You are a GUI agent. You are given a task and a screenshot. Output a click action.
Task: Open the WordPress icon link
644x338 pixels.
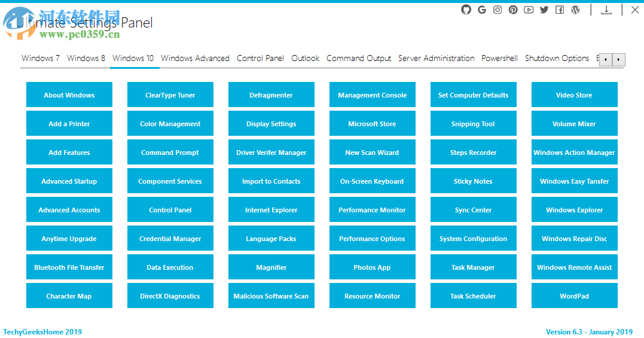(575, 10)
